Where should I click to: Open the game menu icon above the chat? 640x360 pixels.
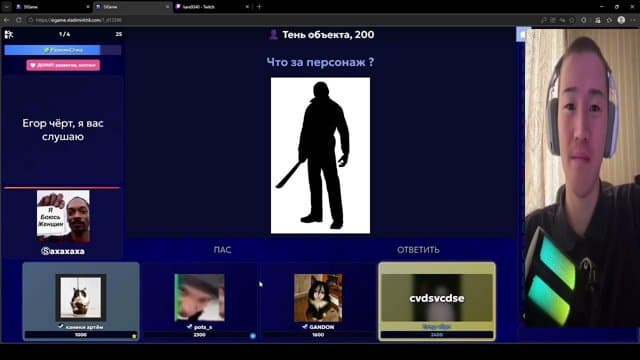pyautogui.click(x=9, y=34)
